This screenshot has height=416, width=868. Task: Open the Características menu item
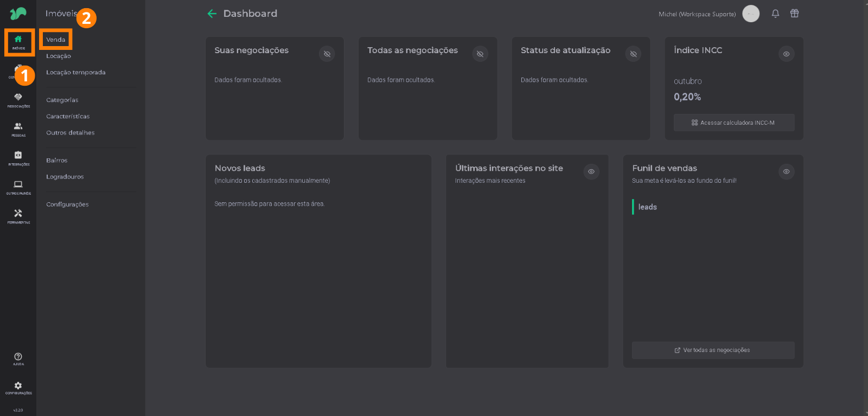tap(68, 116)
